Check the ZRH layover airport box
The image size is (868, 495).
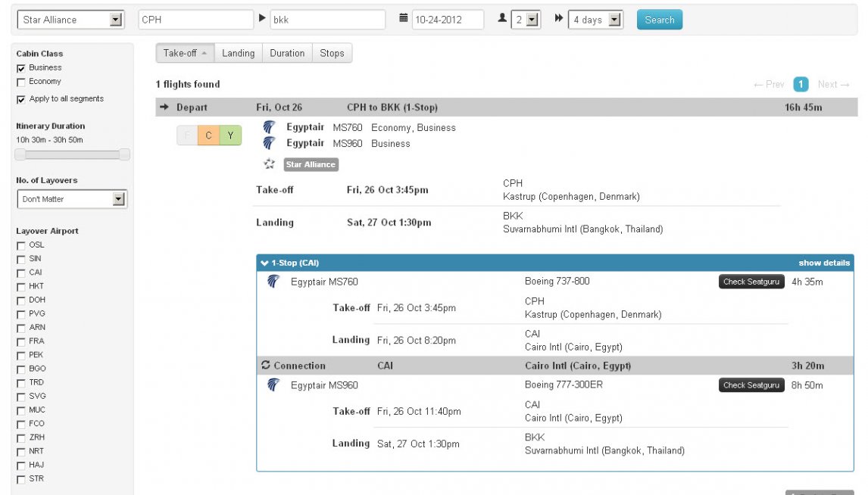point(21,438)
